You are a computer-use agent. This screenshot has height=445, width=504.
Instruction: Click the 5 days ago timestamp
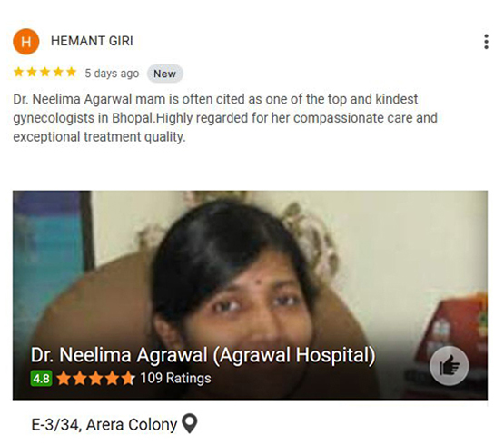coord(112,74)
